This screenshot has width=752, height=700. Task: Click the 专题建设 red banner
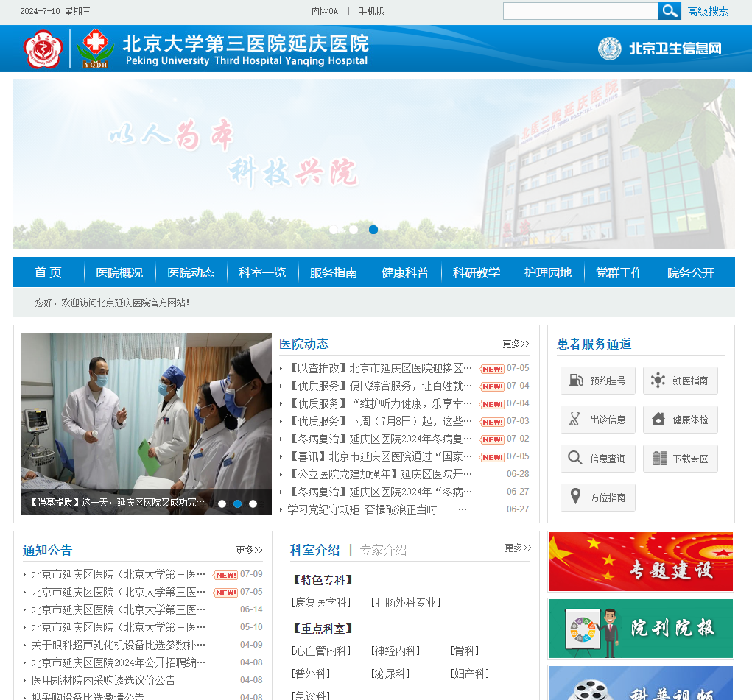tap(641, 562)
